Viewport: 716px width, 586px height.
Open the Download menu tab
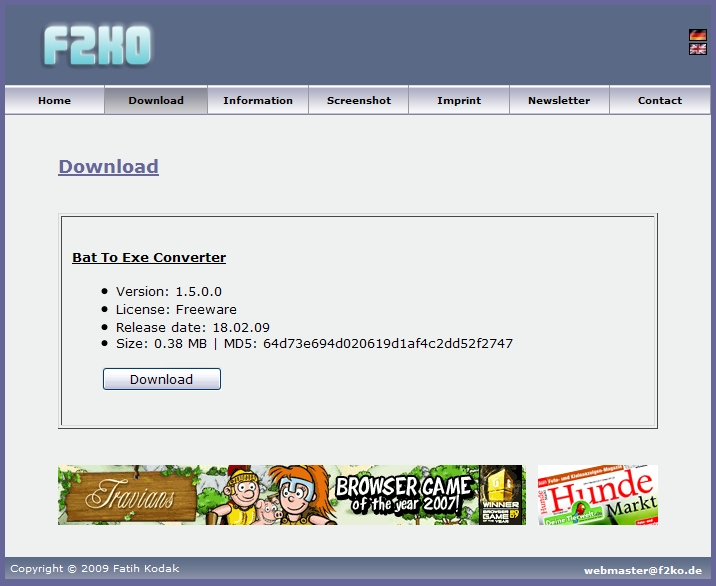click(x=156, y=100)
